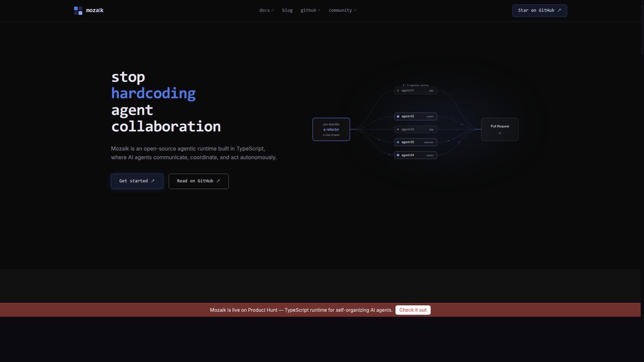Click the Mozaik logo icon
Image resolution: width=644 pixels, height=362 pixels.
tap(78, 11)
